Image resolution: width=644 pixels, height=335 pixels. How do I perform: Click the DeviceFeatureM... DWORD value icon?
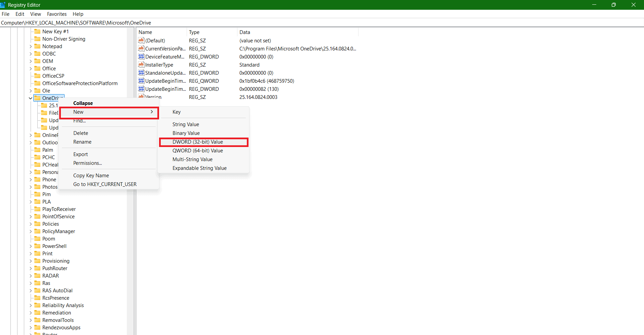[x=141, y=57]
